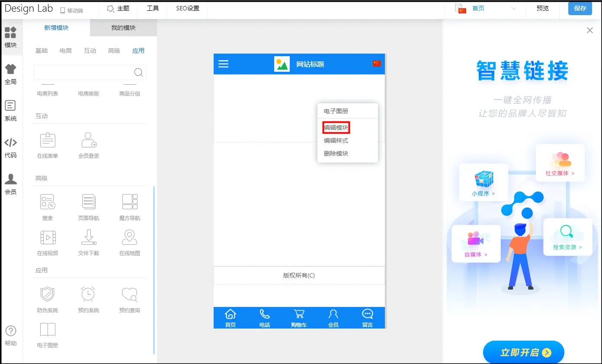Add the 在线视频 module
602x364 pixels.
click(48, 238)
